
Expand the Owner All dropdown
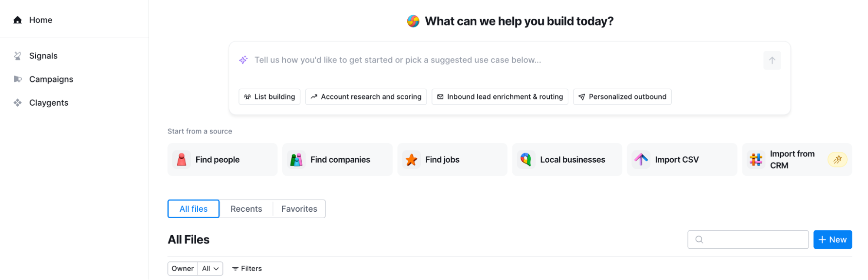click(211, 269)
